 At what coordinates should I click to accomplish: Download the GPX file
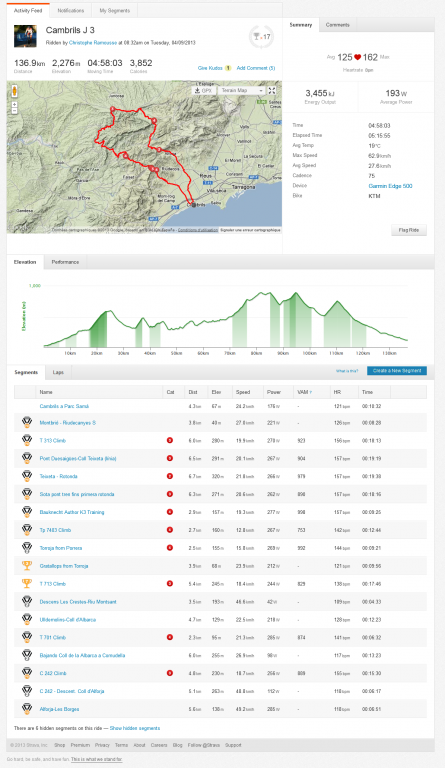coord(203,91)
